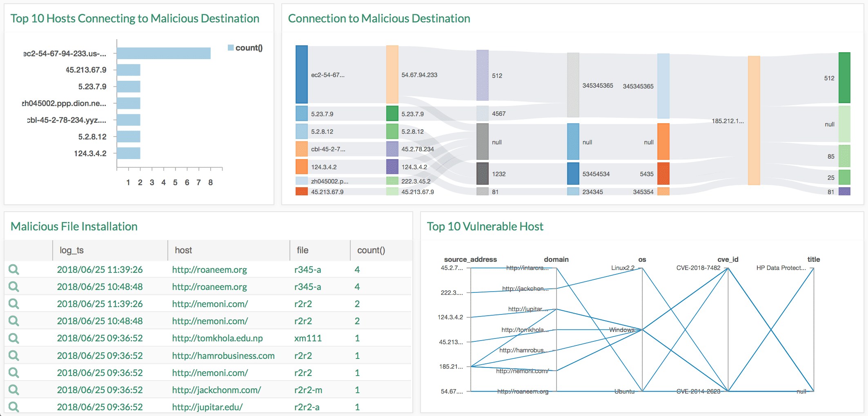Open drill-down magnifier for first roaneem.org row
The width and height of the screenshot is (868, 416).
pyautogui.click(x=13, y=269)
